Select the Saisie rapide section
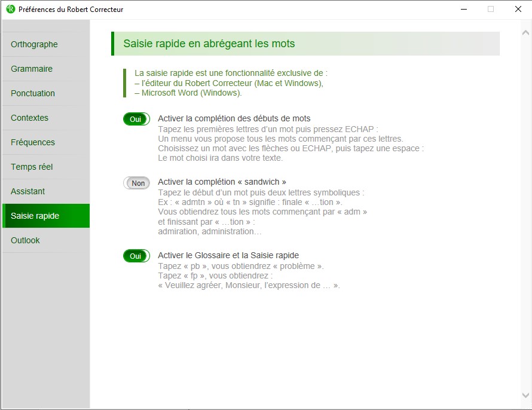This screenshot has width=532, height=410. (x=46, y=216)
